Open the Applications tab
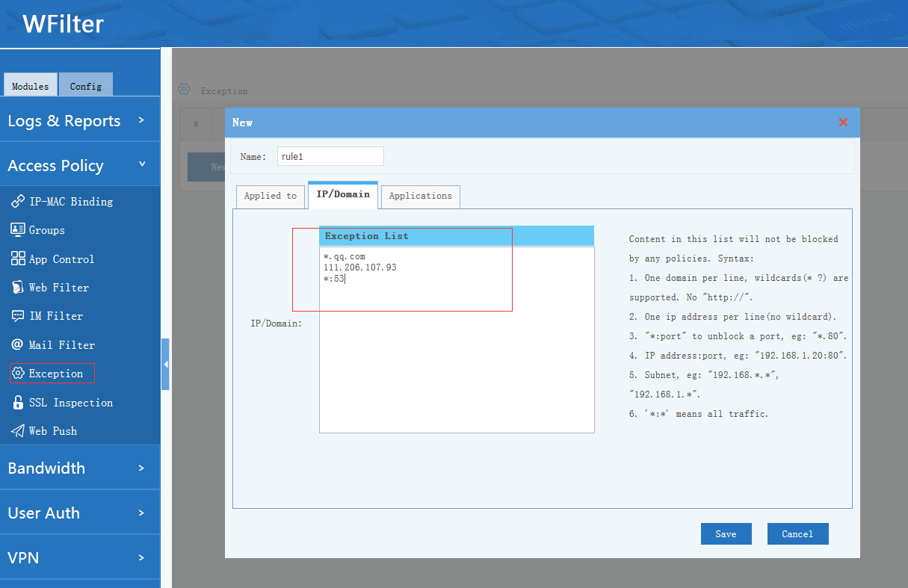The width and height of the screenshot is (908, 588). [421, 196]
